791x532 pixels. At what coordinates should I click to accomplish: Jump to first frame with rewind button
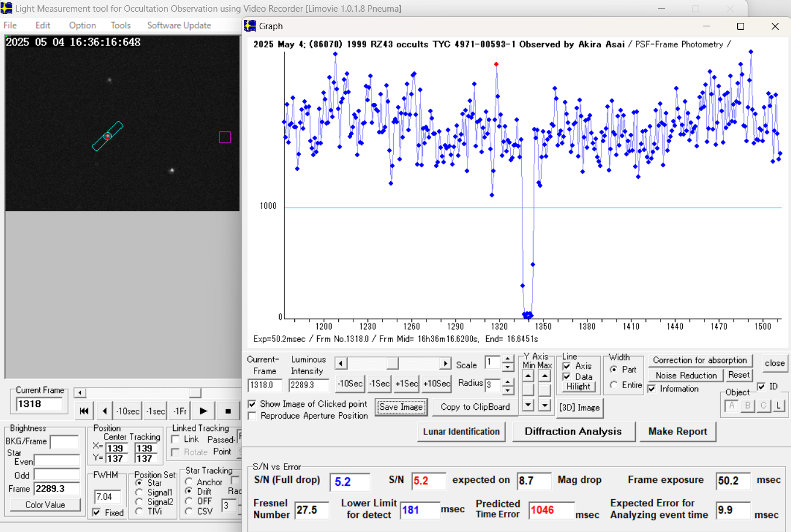(x=84, y=411)
